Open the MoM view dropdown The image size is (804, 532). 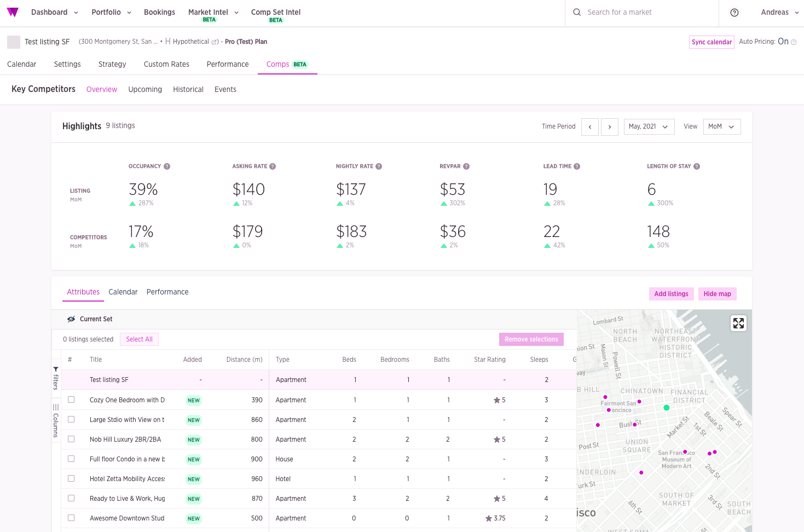click(721, 127)
